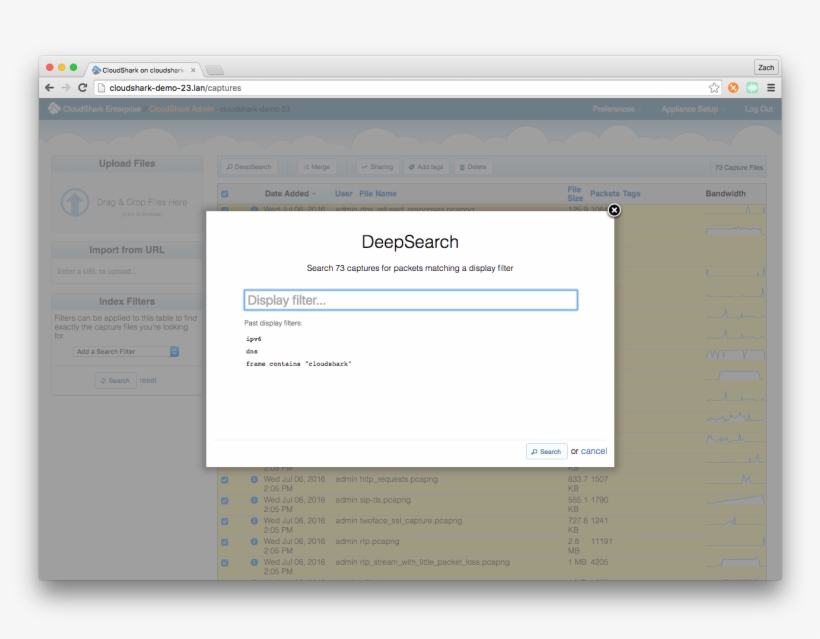Image resolution: width=820 pixels, height=639 pixels.
Task: Click the green extension icon in toolbar
Action: [x=752, y=88]
